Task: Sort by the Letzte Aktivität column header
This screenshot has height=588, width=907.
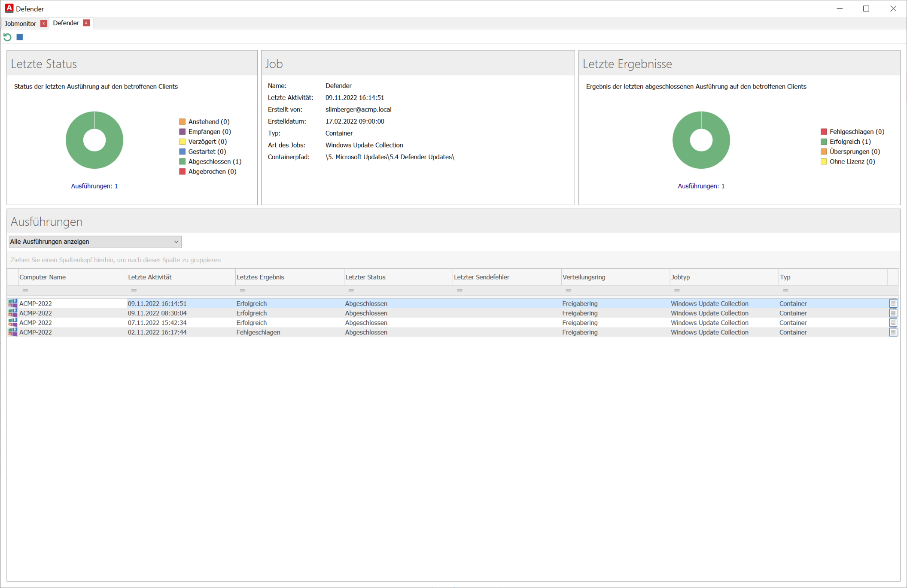Action: [150, 277]
